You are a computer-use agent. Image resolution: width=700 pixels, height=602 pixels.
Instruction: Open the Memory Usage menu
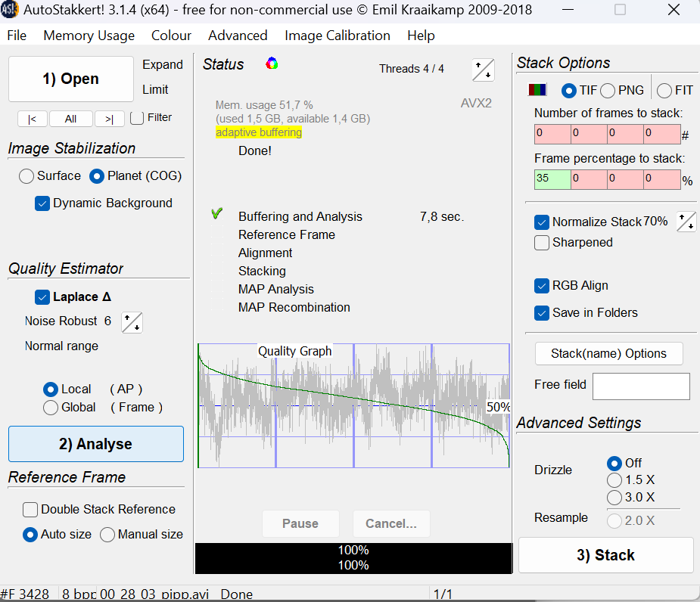pos(89,36)
